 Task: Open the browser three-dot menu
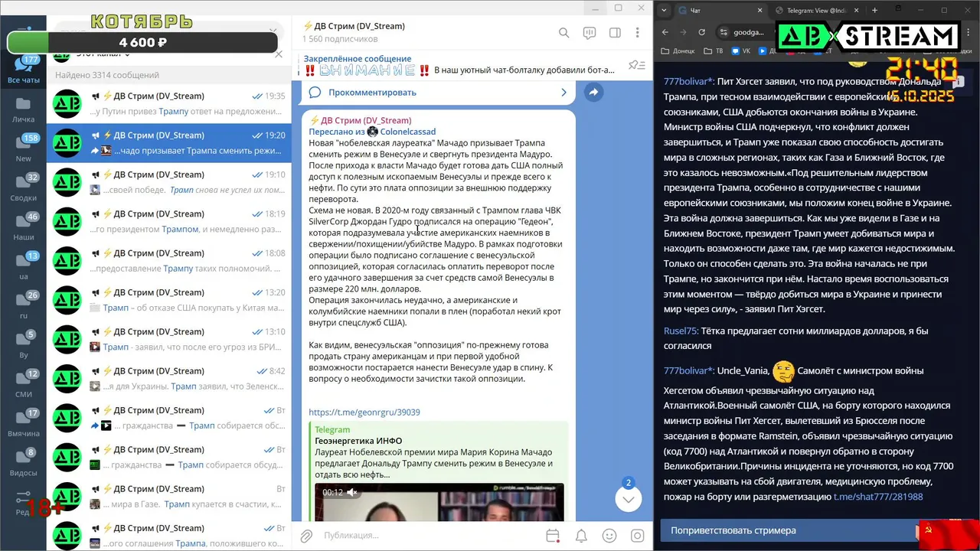click(x=967, y=32)
